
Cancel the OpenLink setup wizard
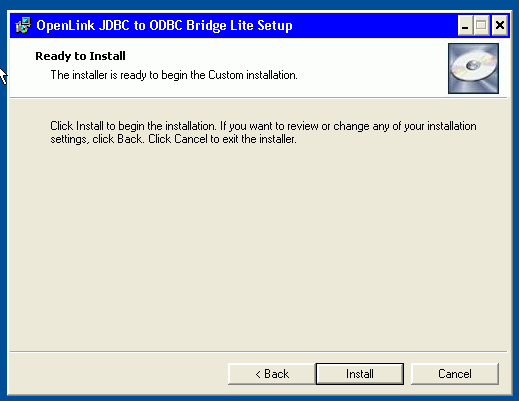coord(455,374)
